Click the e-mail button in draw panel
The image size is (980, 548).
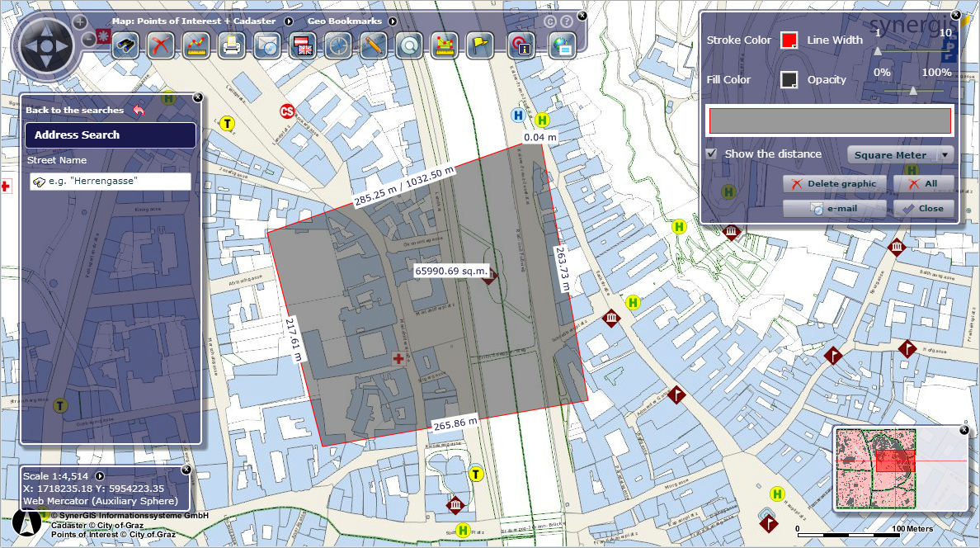click(835, 208)
